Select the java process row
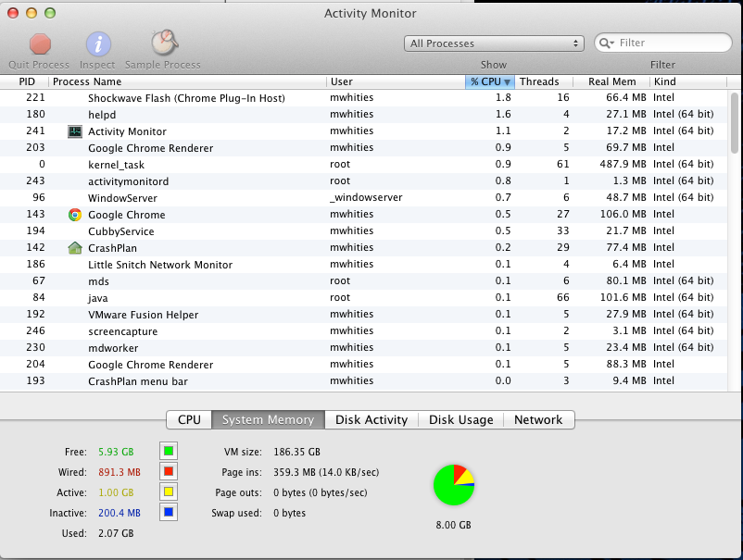Viewport: 743px width, 560px height. [363, 298]
